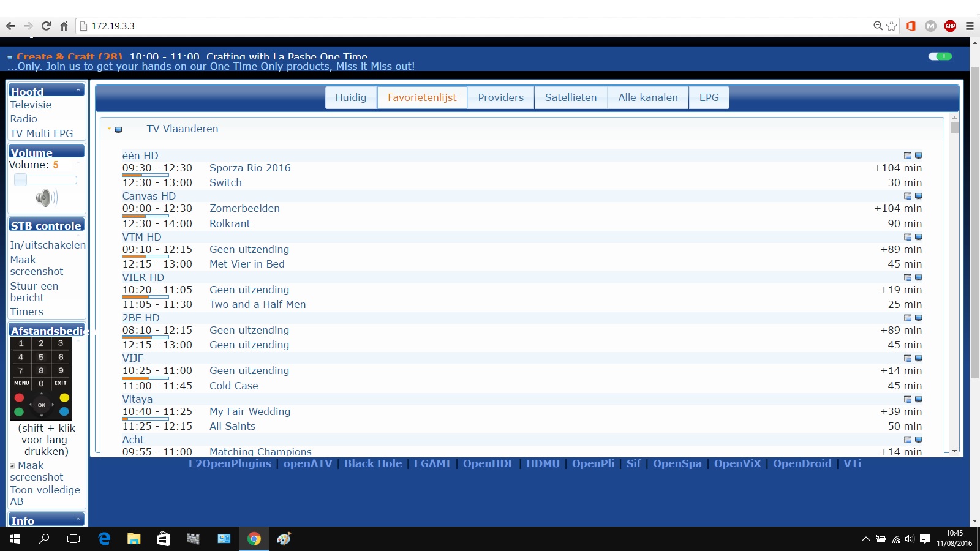Click the AdBlock Plus extension icon
Viewport: 980px width, 551px height.
(x=950, y=26)
